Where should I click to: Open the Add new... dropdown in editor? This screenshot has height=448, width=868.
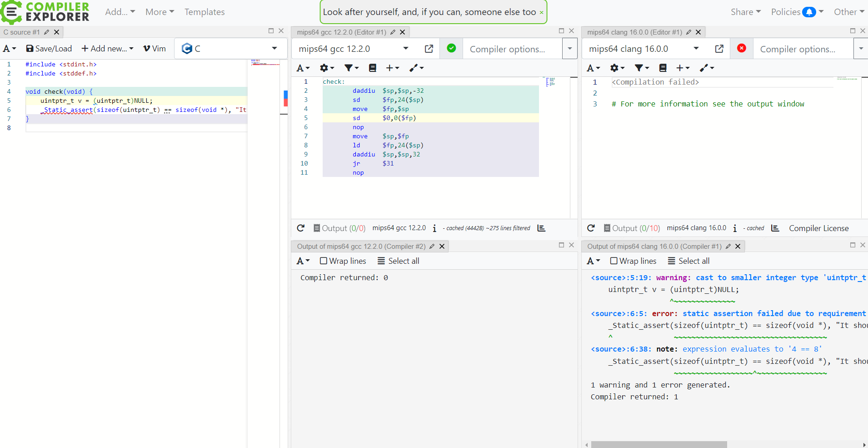[107, 49]
